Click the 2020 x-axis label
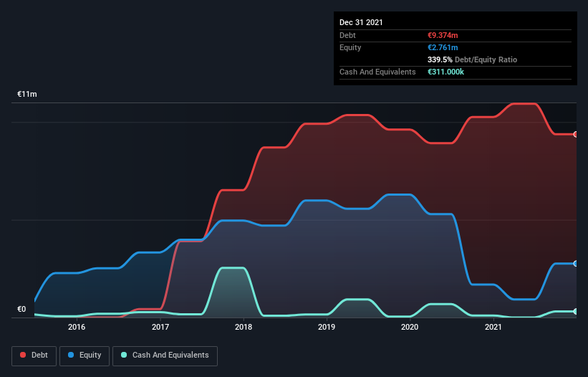The height and width of the screenshot is (377, 588). (410, 327)
